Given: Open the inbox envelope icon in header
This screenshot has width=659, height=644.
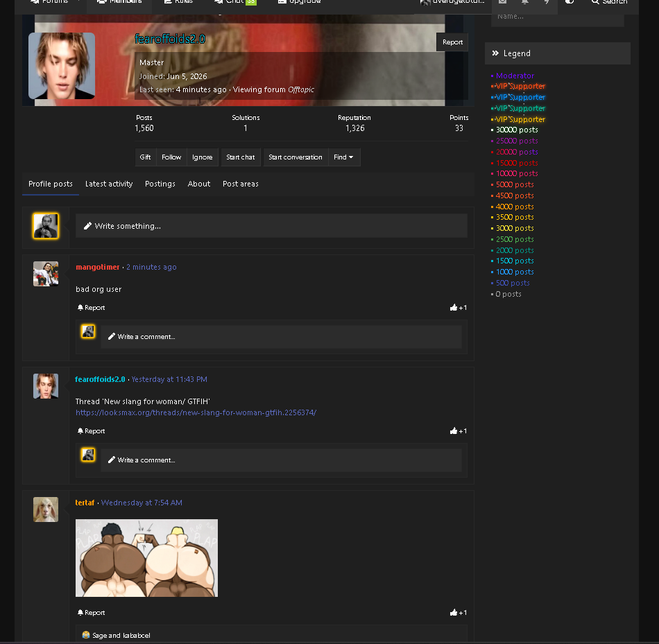Looking at the screenshot, I should click(x=502, y=1).
